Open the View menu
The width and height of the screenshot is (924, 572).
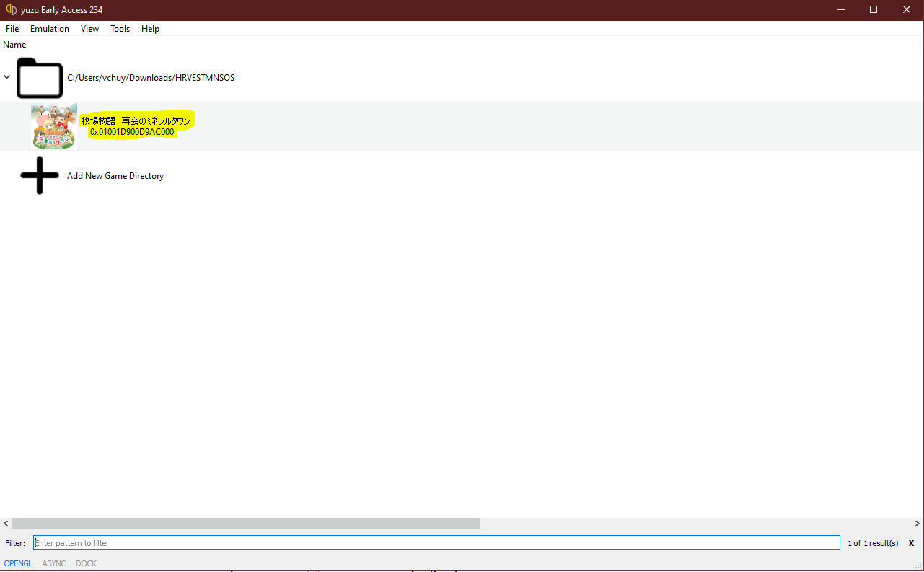click(90, 29)
